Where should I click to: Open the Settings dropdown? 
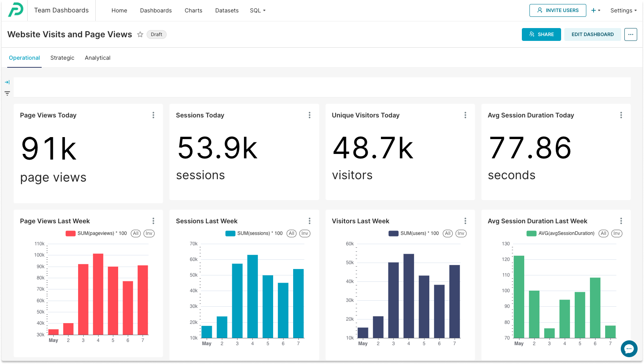(x=623, y=10)
